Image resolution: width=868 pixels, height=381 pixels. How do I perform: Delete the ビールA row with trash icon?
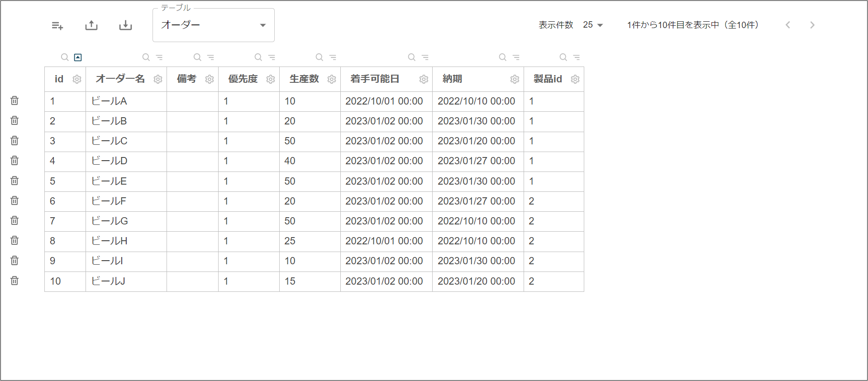14,100
